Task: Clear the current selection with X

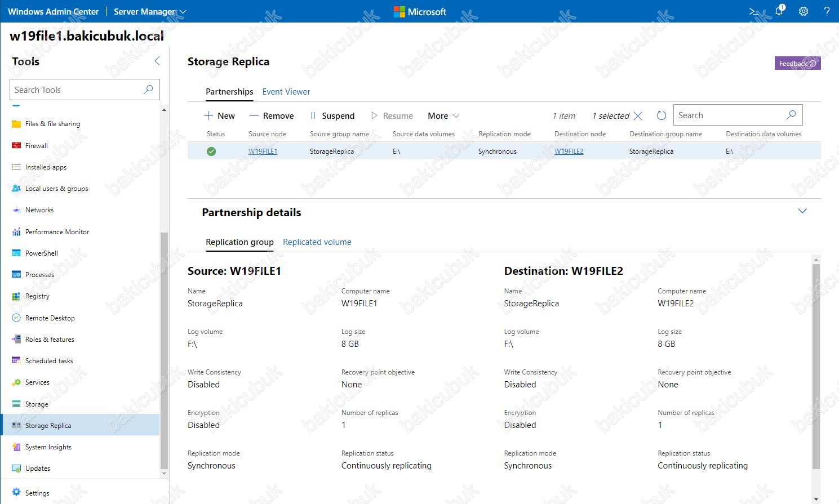Action: point(638,116)
